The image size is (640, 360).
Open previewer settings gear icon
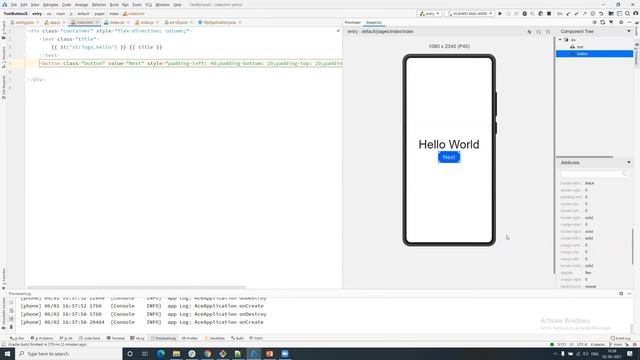point(621,22)
